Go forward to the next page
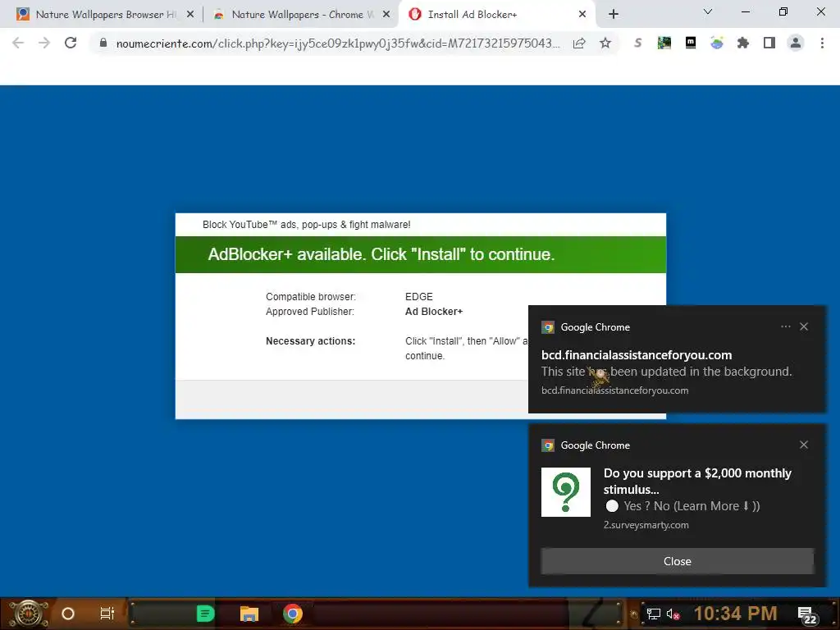 (44, 43)
